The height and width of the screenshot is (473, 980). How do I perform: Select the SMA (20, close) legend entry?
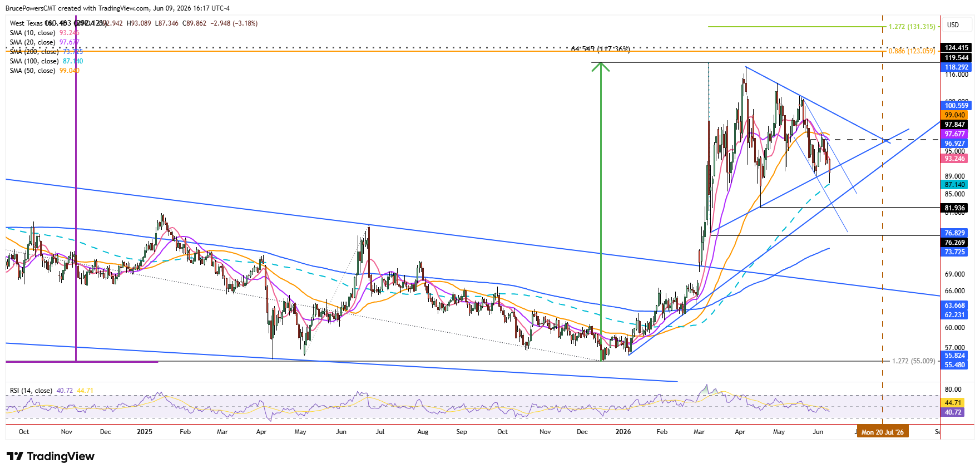point(44,42)
